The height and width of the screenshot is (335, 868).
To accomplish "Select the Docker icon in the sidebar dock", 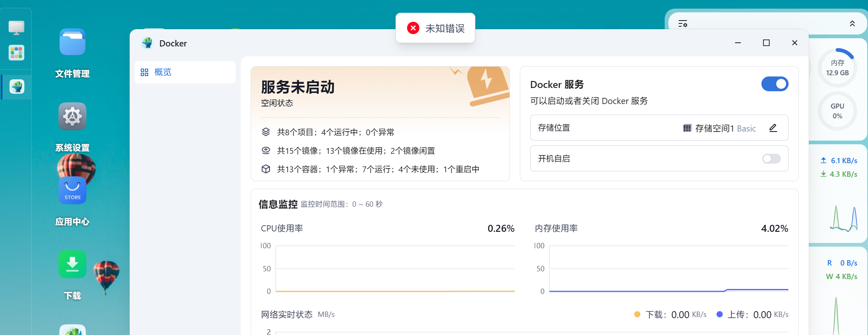I will point(17,87).
